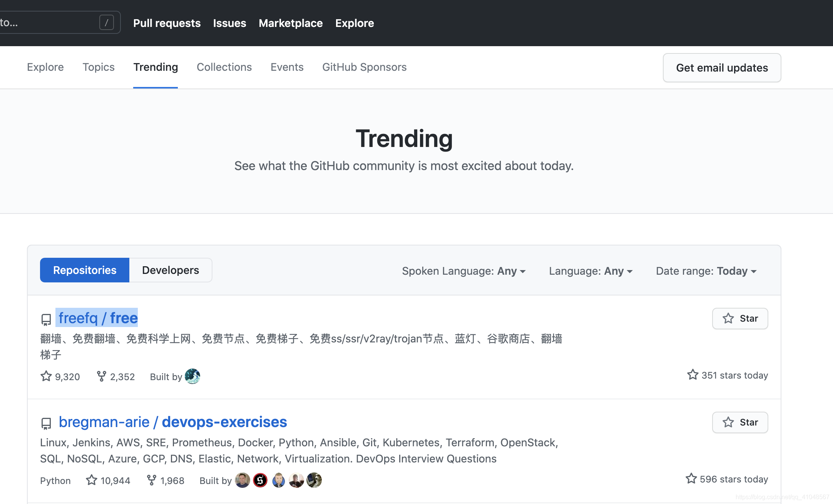
Task: Click the 351 stars today text
Action: click(x=728, y=375)
